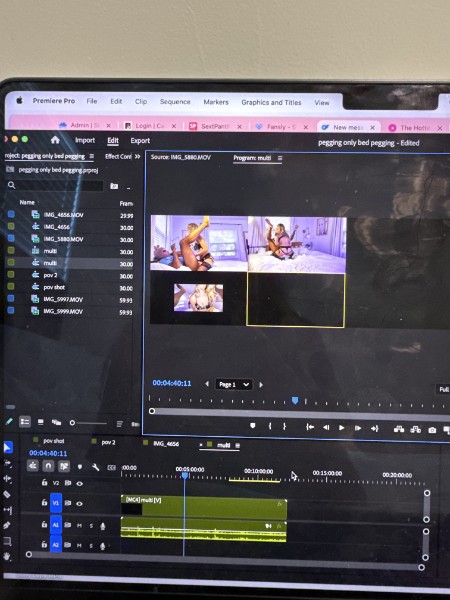Click Go to In button
This screenshot has width=450, height=600.
coord(310,427)
